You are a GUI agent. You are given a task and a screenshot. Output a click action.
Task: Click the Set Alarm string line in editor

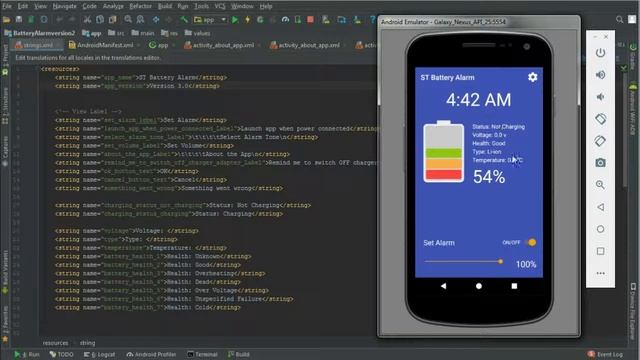[141, 120]
